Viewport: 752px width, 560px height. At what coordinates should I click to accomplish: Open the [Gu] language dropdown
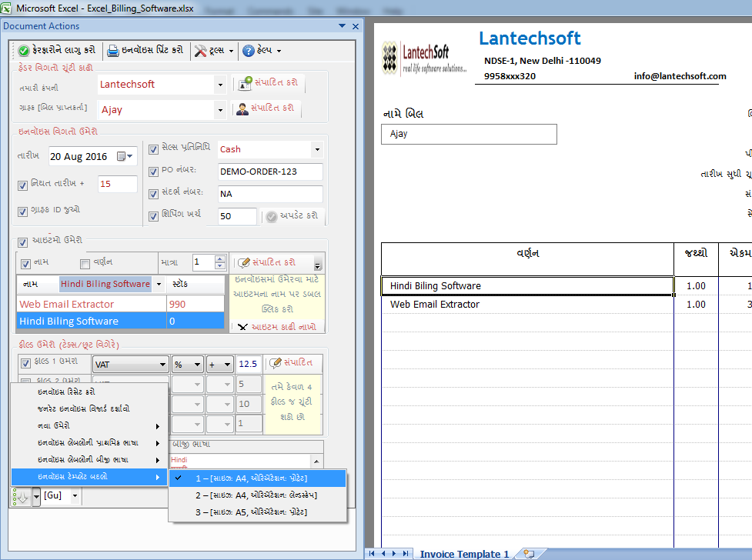(x=75, y=495)
